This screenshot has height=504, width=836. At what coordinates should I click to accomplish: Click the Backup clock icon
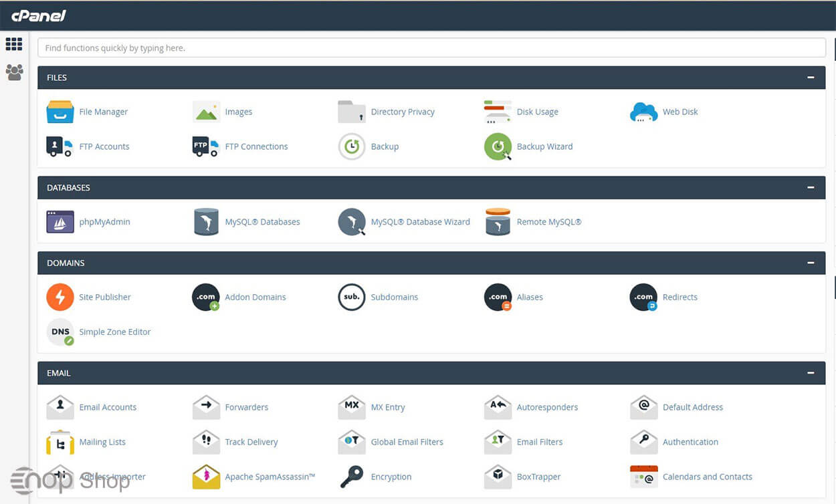(x=352, y=146)
